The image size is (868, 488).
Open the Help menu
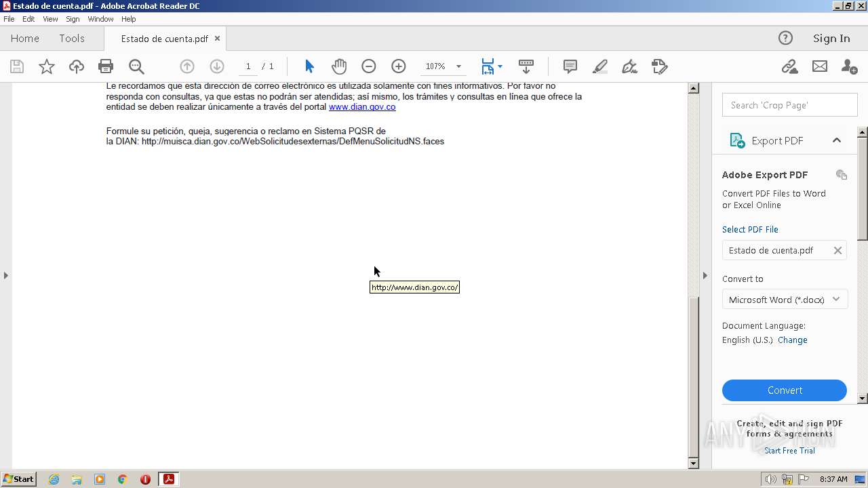coord(129,19)
